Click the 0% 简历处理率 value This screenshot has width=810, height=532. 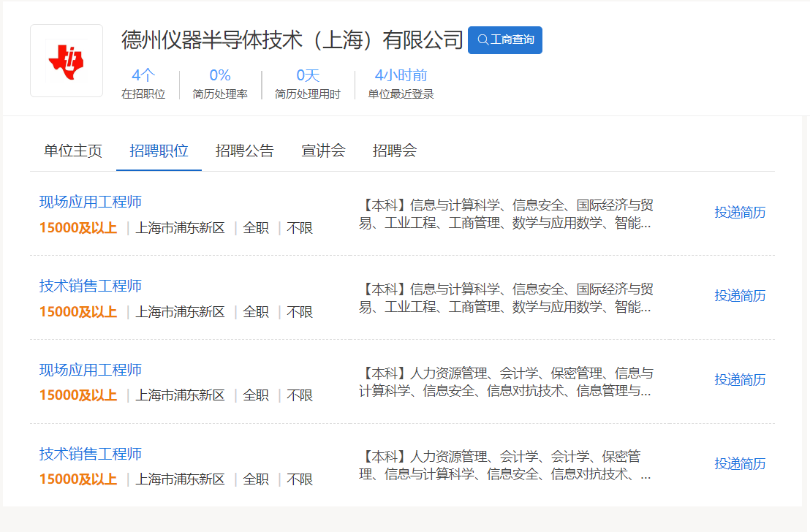[220, 75]
